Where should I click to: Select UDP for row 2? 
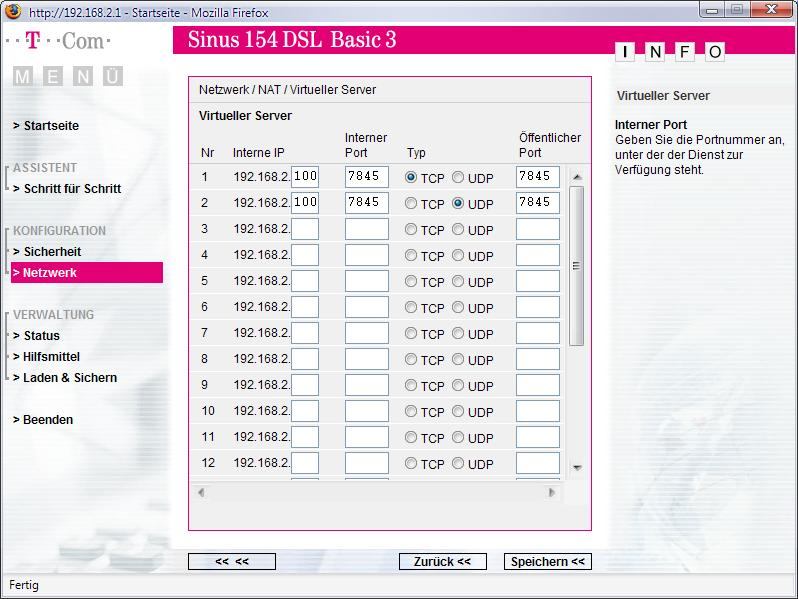pyautogui.click(x=458, y=203)
